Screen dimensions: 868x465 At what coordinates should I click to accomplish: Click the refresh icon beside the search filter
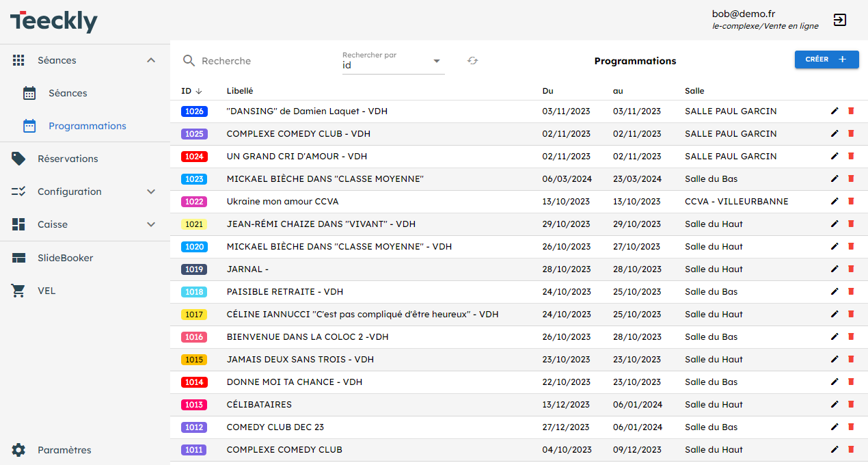472,61
